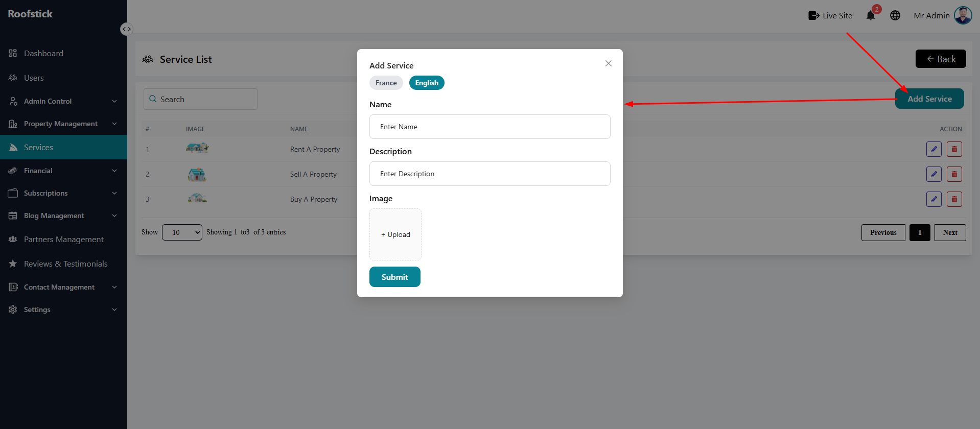
Task: Open the Users sidebar item
Action: click(34, 78)
